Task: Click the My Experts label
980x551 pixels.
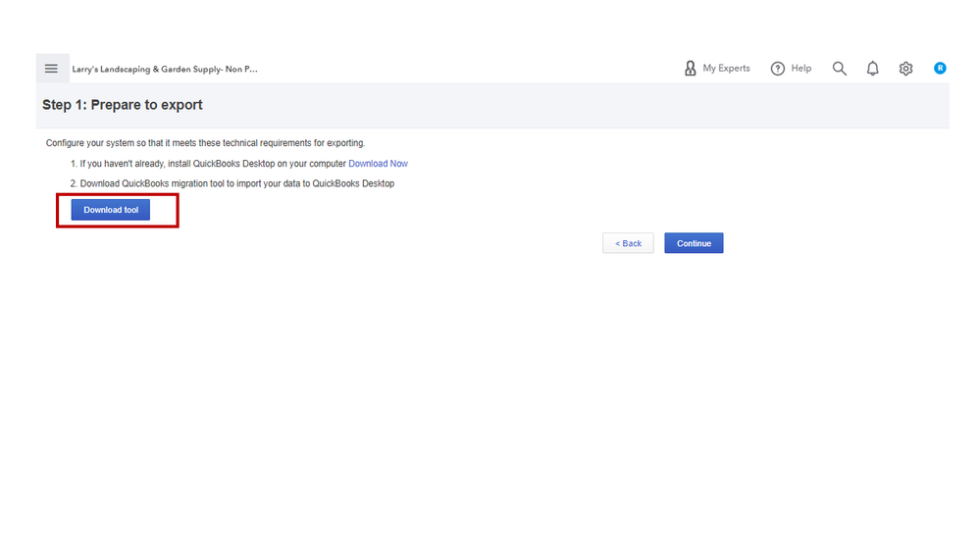Action: coord(726,69)
